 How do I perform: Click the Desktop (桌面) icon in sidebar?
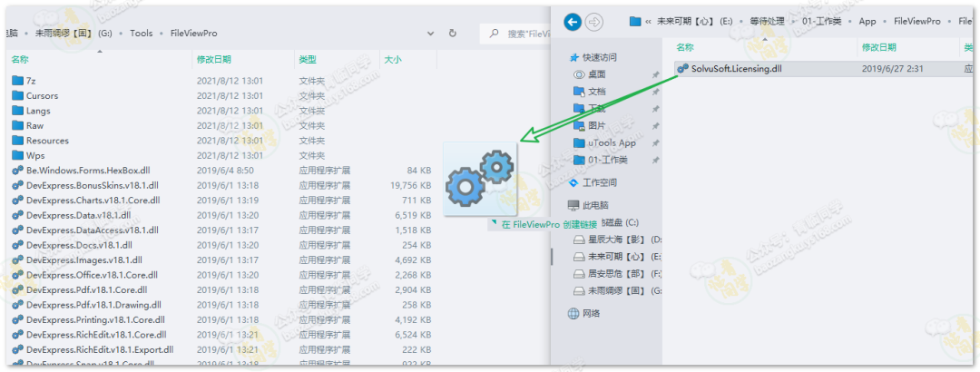[x=579, y=74]
